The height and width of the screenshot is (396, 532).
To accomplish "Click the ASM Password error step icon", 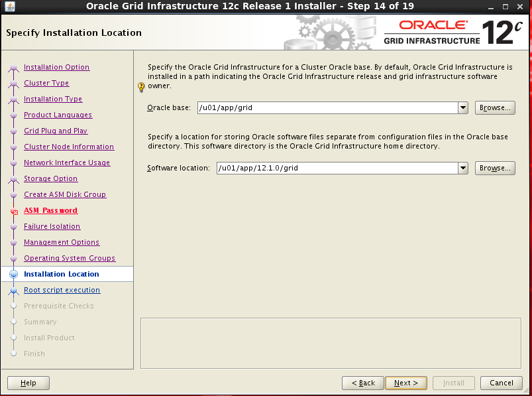I will [x=14, y=211].
